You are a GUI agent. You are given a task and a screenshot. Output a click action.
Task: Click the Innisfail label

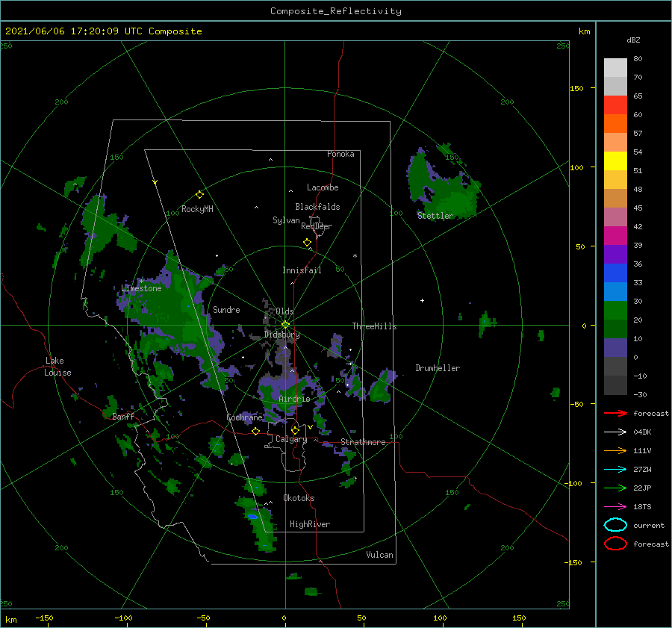coord(302,270)
